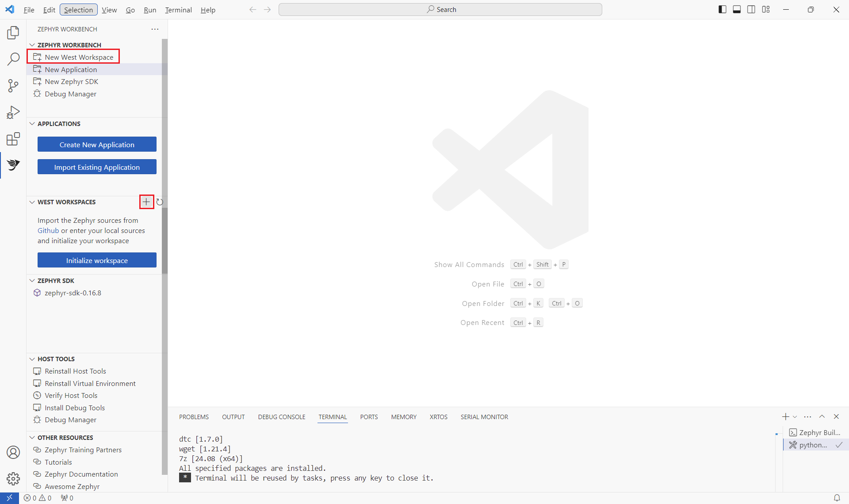Toggle the primary side bar visibility
Viewport: 849px width, 504px height.
coord(723,9)
